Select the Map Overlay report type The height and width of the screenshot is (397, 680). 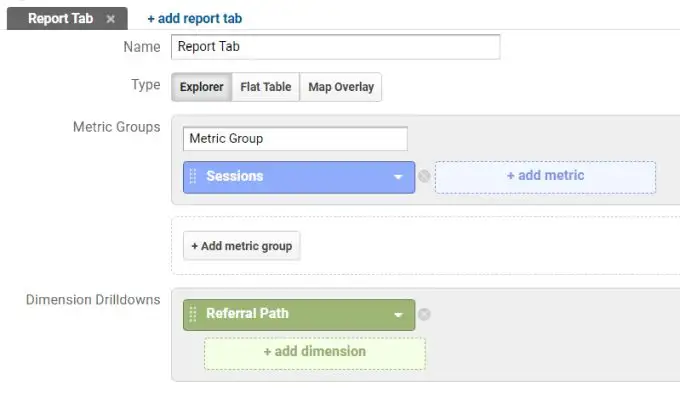(341, 87)
